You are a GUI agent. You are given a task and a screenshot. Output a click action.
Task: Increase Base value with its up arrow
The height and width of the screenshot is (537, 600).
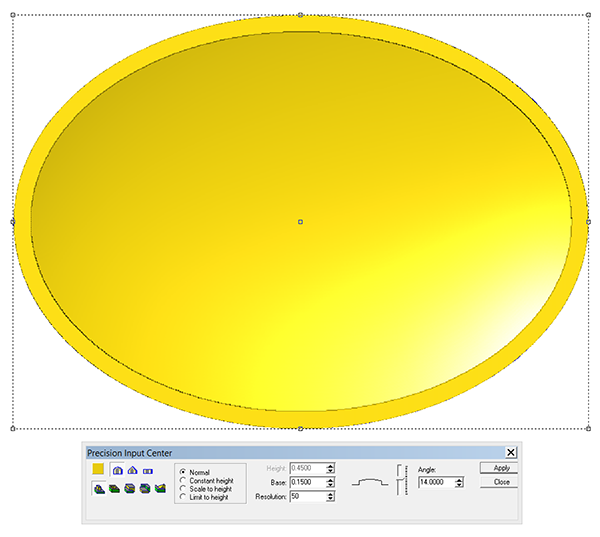[331, 480]
